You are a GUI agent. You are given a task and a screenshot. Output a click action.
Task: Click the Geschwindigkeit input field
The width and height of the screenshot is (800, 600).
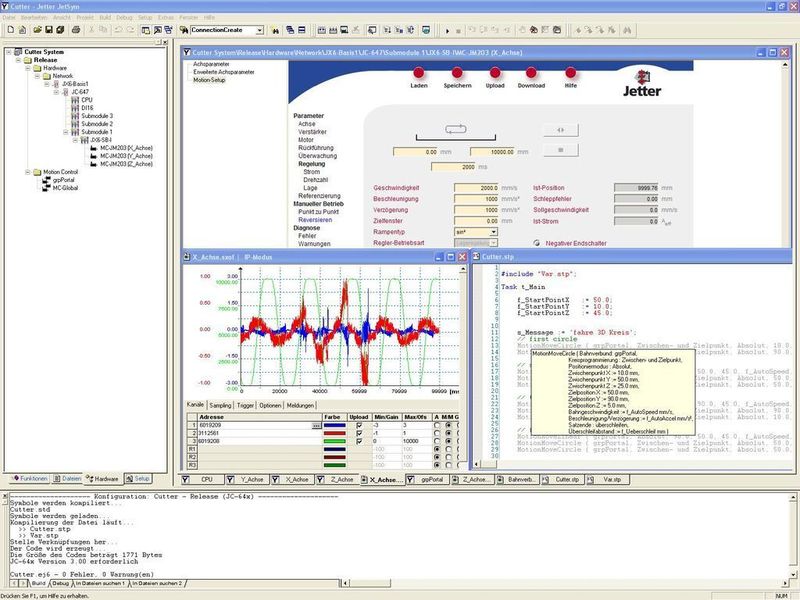(x=477, y=188)
